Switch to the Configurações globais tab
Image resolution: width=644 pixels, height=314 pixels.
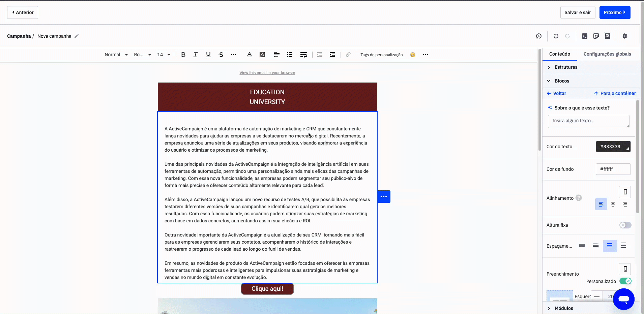[x=607, y=54]
